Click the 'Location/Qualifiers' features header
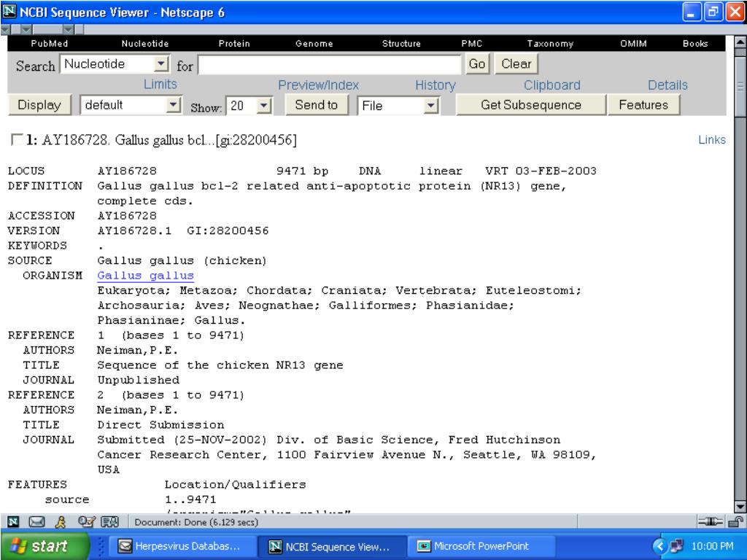This screenshot has width=747, height=560. click(236, 485)
